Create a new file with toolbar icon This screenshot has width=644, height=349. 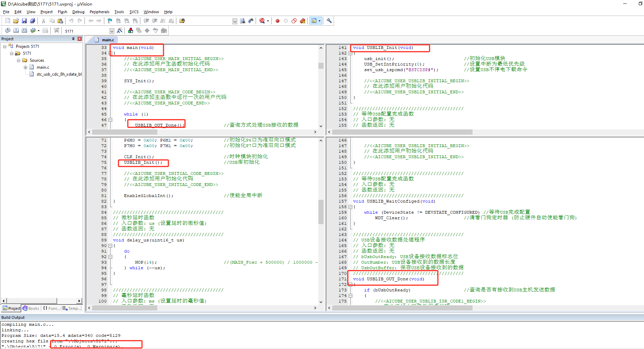8,21
